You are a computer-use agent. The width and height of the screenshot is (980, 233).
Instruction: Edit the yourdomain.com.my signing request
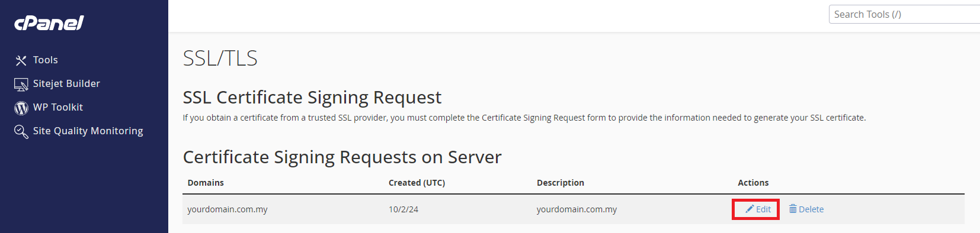pos(758,209)
